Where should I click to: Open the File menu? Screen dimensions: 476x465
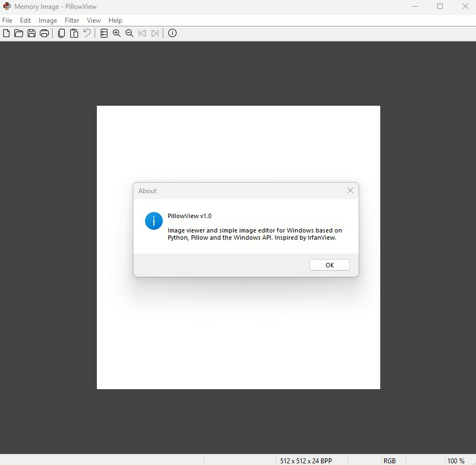[7, 20]
